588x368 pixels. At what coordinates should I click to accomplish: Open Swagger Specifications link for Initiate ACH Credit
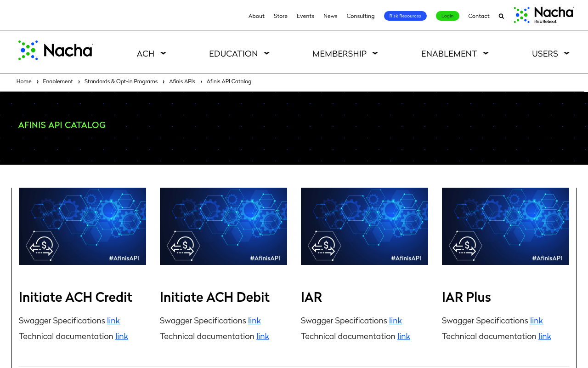113,321
